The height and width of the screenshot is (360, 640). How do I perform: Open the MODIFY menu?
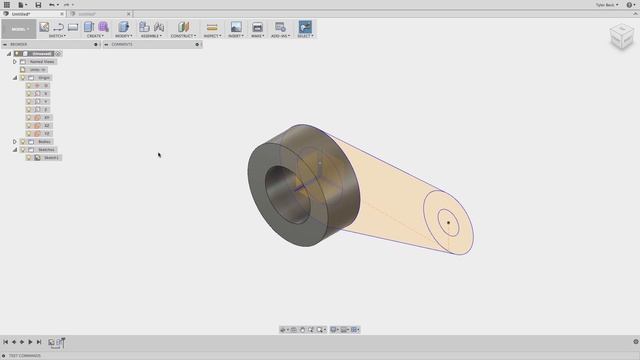click(x=123, y=36)
